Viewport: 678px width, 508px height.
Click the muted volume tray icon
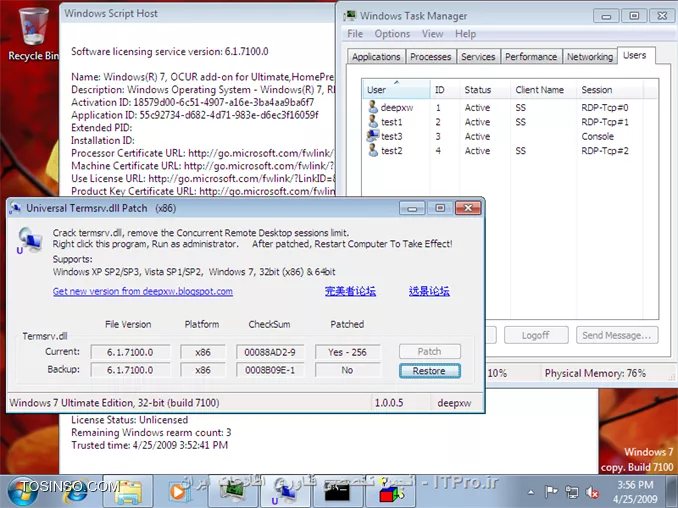click(x=592, y=492)
